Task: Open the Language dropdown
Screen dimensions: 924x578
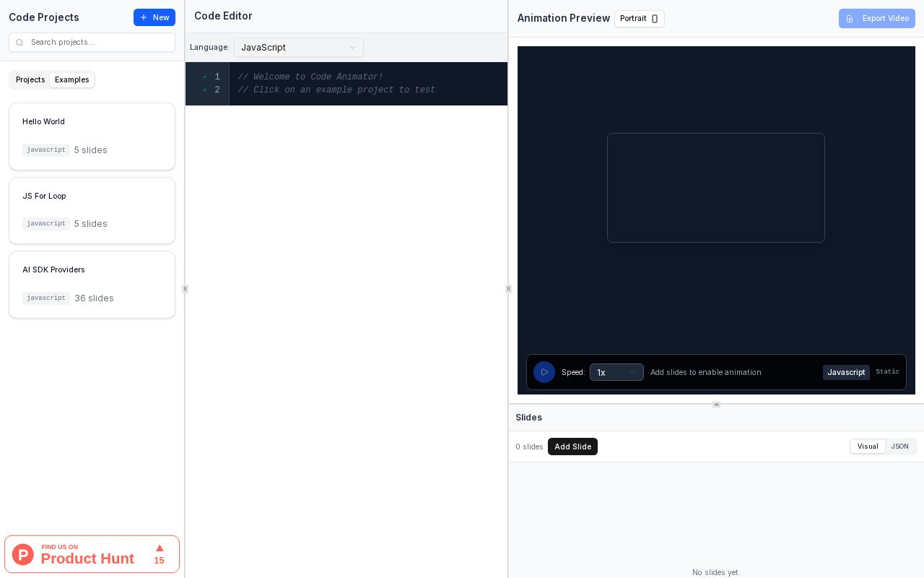Action: (x=299, y=48)
